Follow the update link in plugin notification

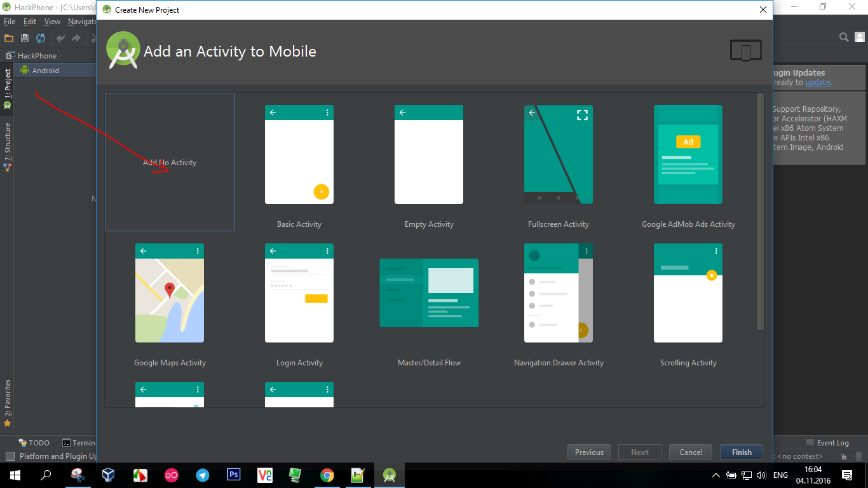[x=818, y=83]
